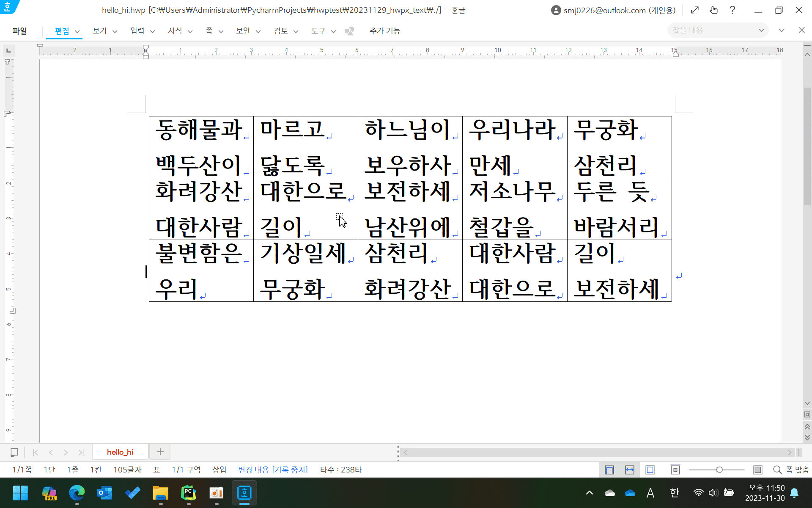Click the expand window arrows icon
This screenshot has width=812, height=508.
[x=695, y=10]
